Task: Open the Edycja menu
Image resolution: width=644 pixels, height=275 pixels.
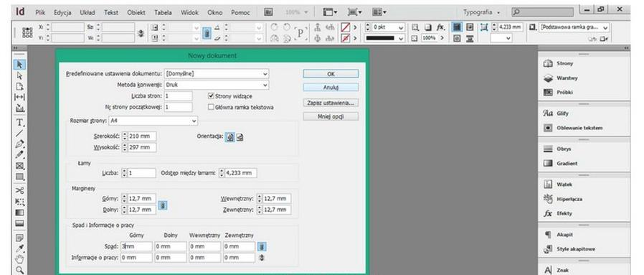Action: tap(62, 12)
